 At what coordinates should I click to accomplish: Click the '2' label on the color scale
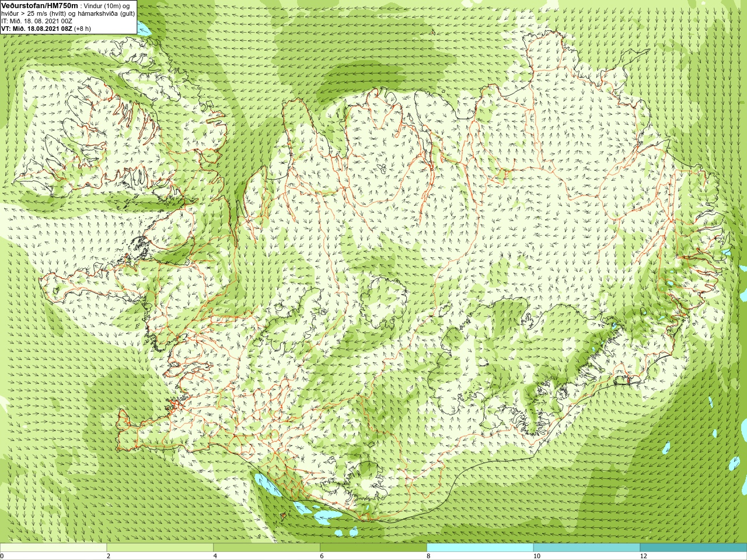tap(109, 556)
